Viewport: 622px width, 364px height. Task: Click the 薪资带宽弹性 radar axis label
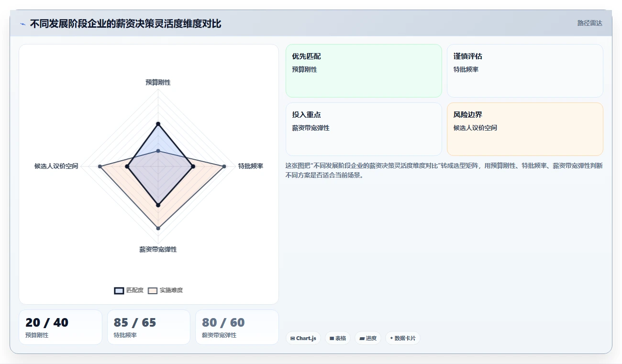[x=158, y=250]
